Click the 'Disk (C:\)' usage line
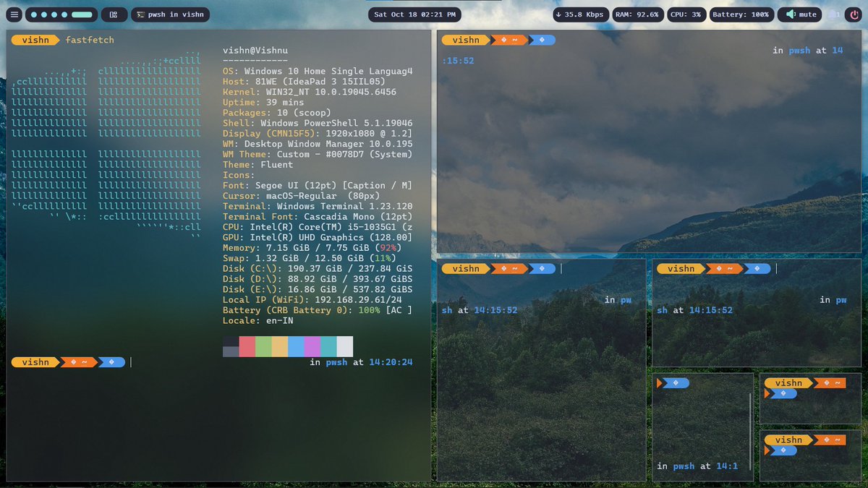Screen dimensions: 868x488 [x=318, y=269]
